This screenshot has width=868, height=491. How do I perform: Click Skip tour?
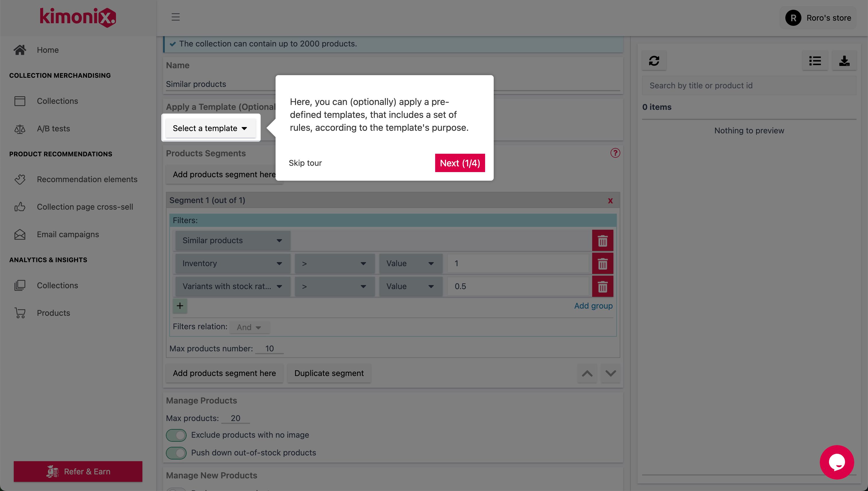pos(305,163)
